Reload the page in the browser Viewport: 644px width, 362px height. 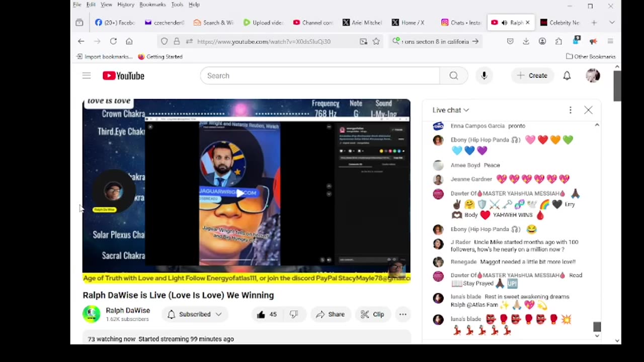[x=113, y=41]
